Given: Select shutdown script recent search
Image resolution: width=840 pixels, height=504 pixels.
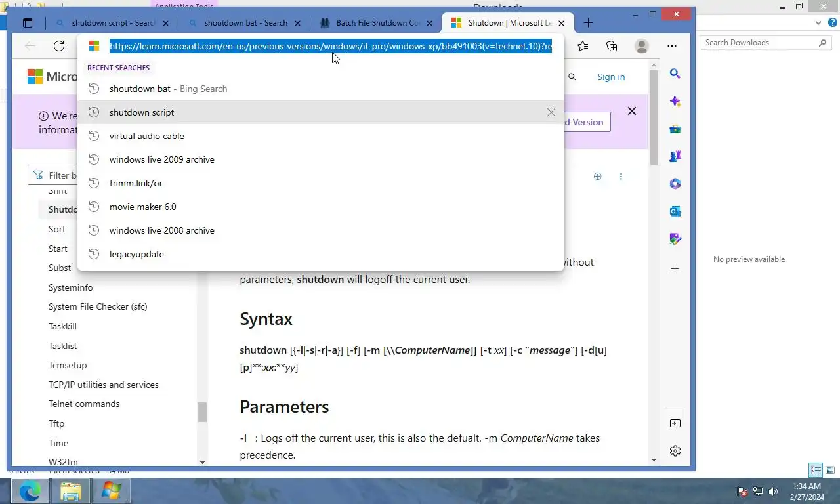Looking at the screenshot, I should click(321, 112).
